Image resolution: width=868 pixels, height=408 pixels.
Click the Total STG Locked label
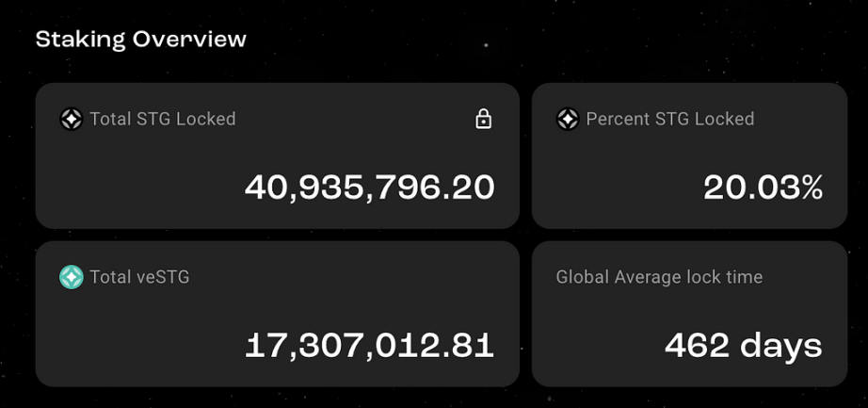click(163, 119)
